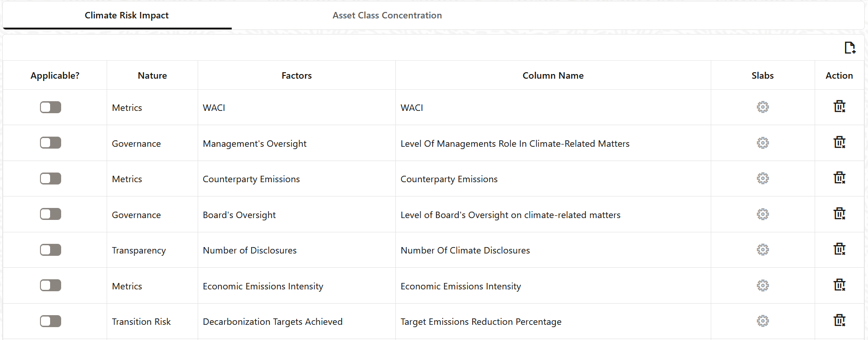Delete the Management's Oversight row
The width and height of the screenshot is (868, 340).
coord(840,143)
